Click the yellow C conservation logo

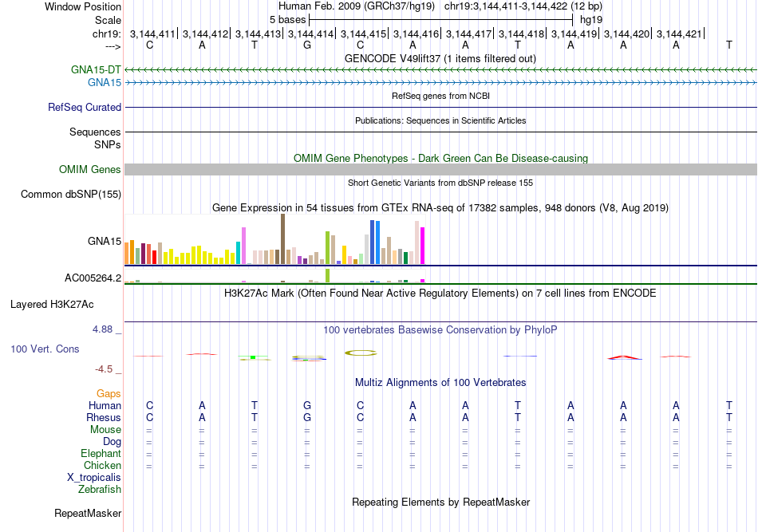pos(361,353)
